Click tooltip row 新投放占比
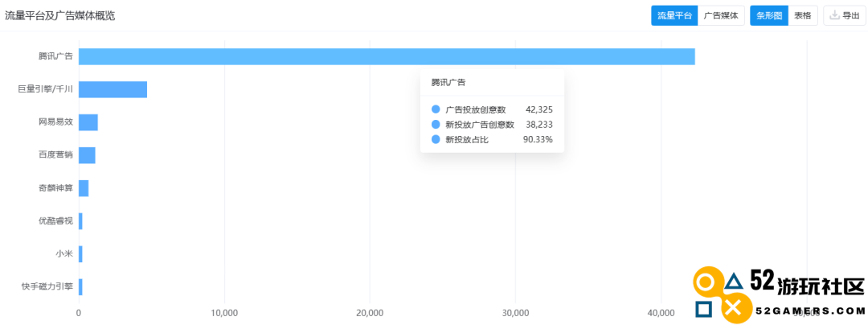Screen dimensions: 868x325 [x=492, y=139]
